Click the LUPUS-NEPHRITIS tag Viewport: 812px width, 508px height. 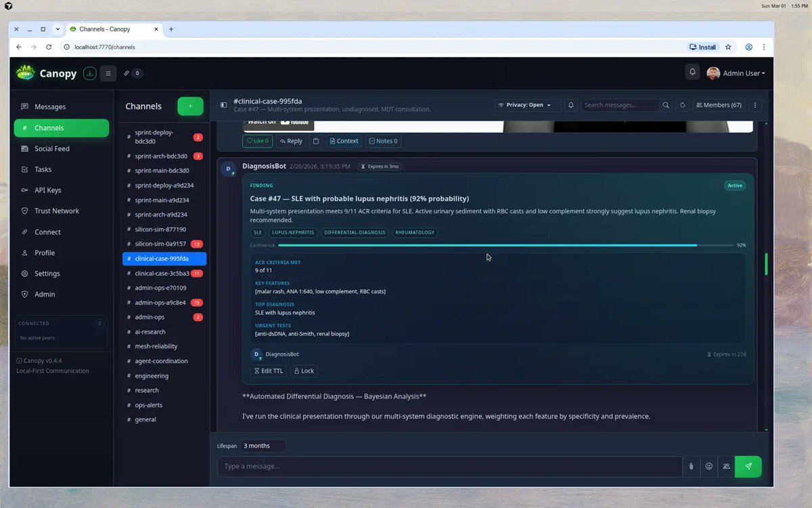tap(293, 232)
